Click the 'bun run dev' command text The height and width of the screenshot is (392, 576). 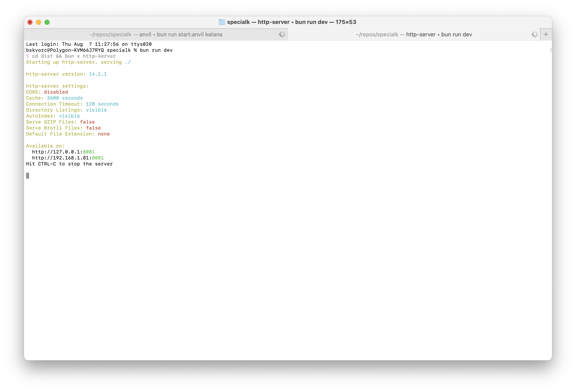156,50
